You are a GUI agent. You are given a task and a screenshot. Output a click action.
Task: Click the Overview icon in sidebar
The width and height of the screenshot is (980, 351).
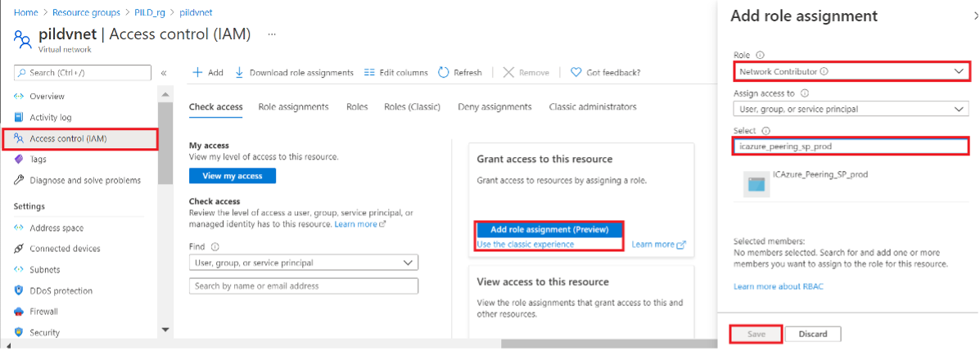click(x=19, y=97)
